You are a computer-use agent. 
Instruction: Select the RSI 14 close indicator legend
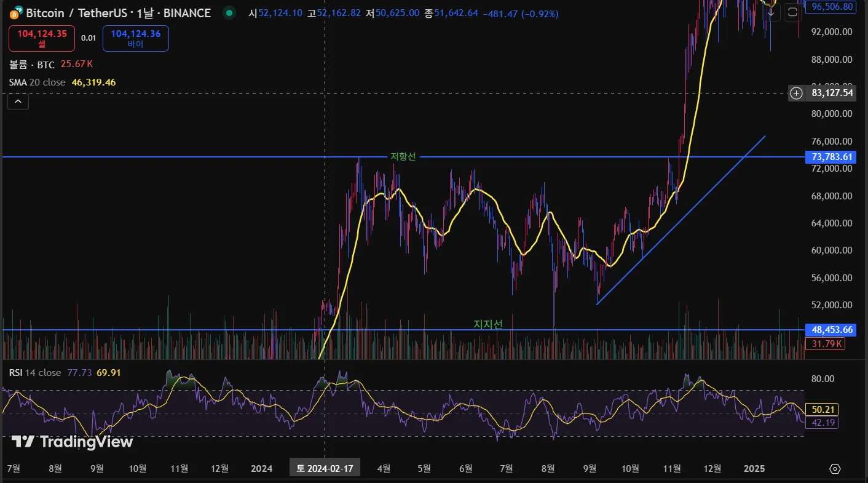click(35, 372)
